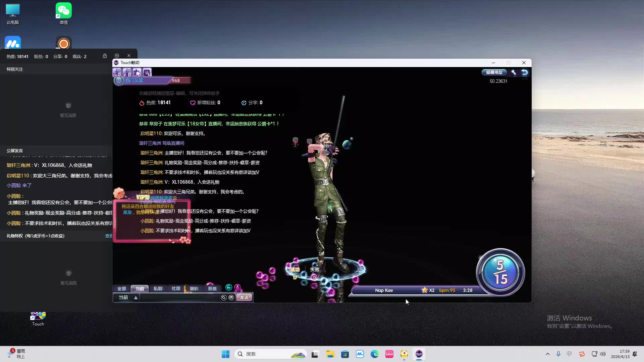This screenshot has height=362, width=644.
Task: Click the 失败 marker on dance ring
Action: (x=315, y=269)
